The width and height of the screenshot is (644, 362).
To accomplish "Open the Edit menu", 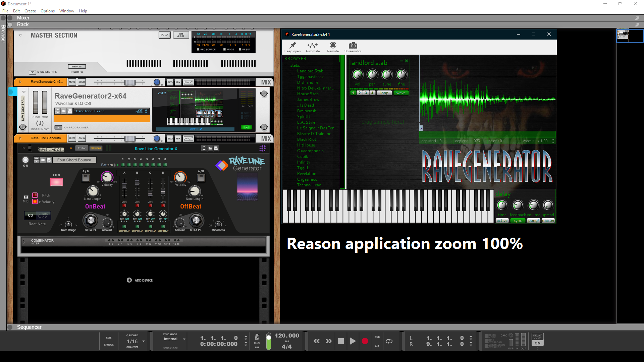I will (x=16, y=11).
